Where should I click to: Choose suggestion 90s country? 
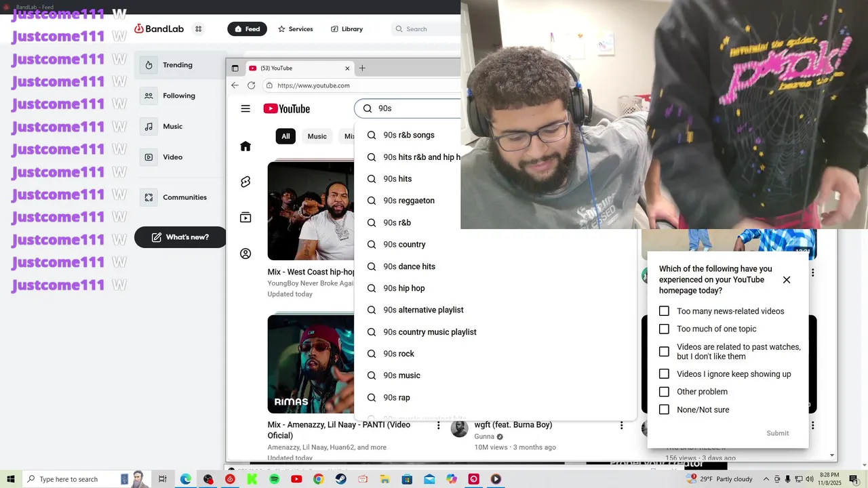495,245
